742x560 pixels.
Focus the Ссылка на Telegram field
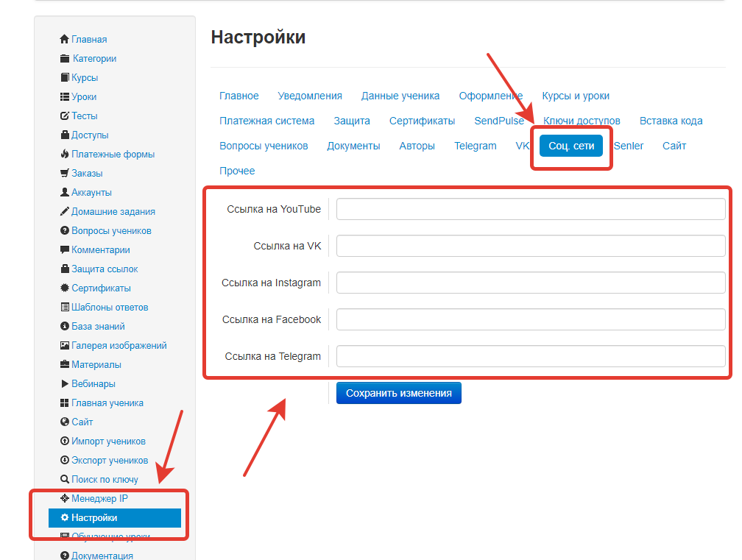click(531, 356)
